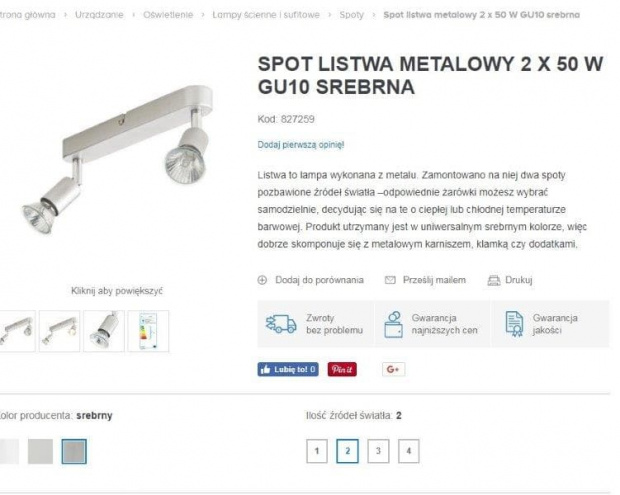Click Dodaj pierwszą opinię link
Viewport: 620px width, 495px height.
click(301, 145)
